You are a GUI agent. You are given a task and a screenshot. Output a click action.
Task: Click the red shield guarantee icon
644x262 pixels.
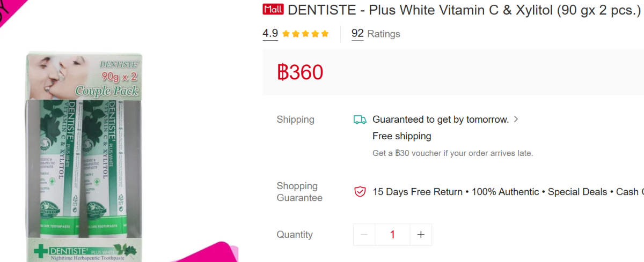[360, 192]
